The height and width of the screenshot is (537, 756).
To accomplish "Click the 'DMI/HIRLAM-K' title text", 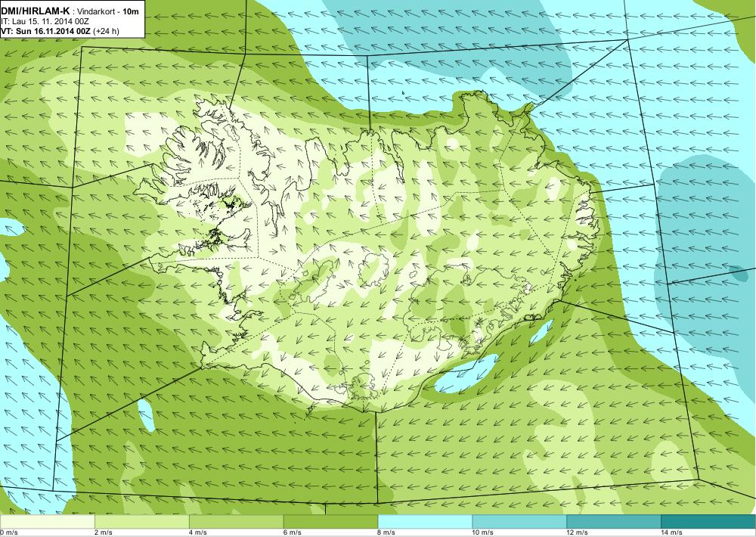I will coord(36,11).
